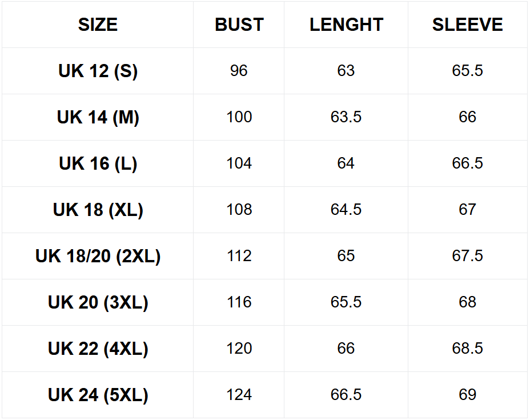Click the bust value 112
The width and height of the screenshot is (530, 420).
(x=239, y=256)
